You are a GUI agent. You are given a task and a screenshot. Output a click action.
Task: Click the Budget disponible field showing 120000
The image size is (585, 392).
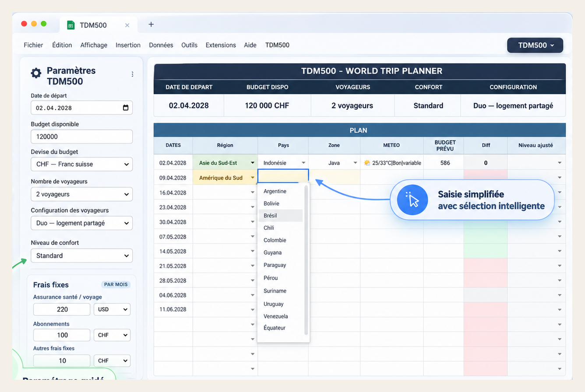tap(81, 136)
